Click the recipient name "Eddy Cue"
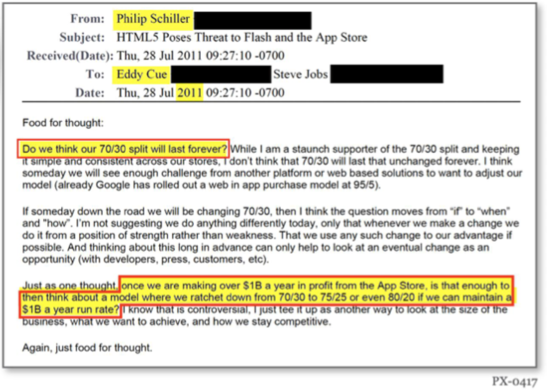547x392 pixels. (142, 74)
